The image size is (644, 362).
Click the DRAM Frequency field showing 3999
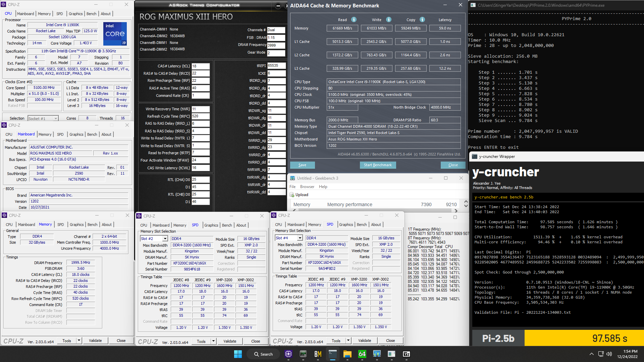[x=276, y=45]
